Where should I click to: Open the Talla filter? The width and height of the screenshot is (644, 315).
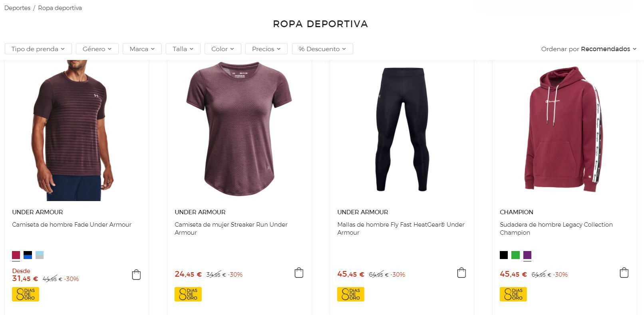pyautogui.click(x=183, y=48)
